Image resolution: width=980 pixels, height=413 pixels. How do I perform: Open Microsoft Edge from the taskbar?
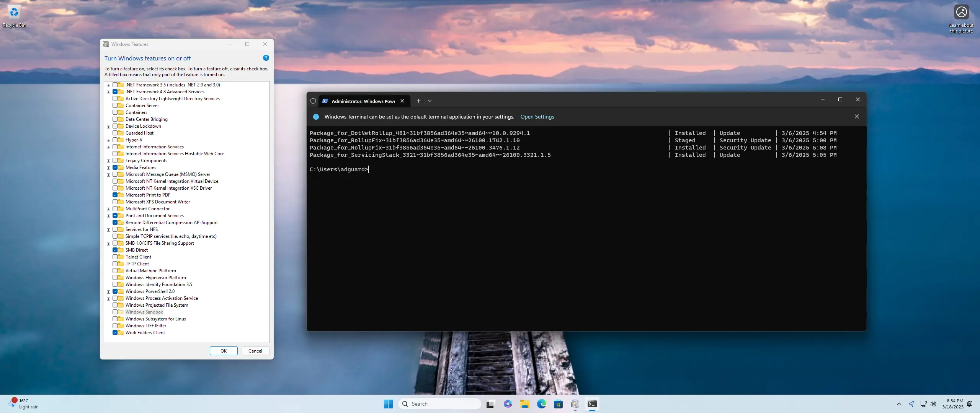tap(541, 404)
